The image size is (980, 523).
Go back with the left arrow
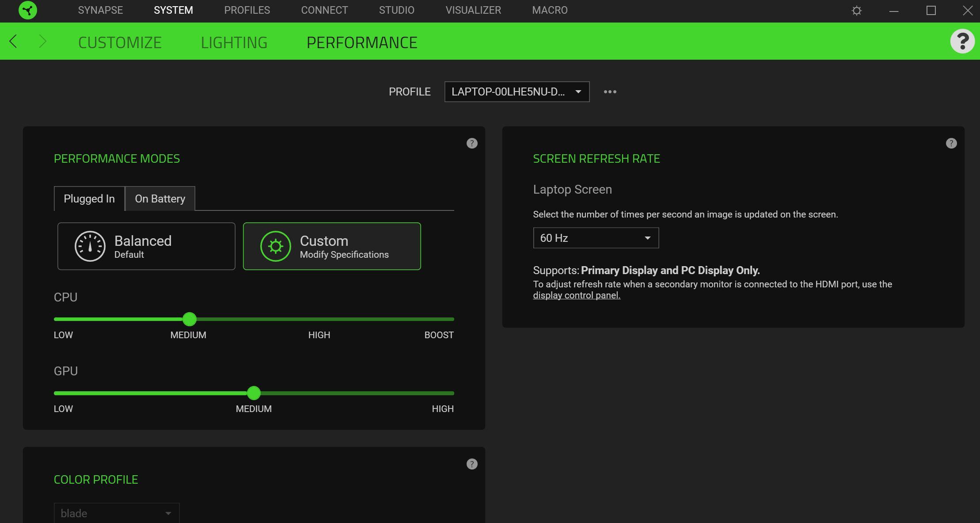(x=13, y=42)
